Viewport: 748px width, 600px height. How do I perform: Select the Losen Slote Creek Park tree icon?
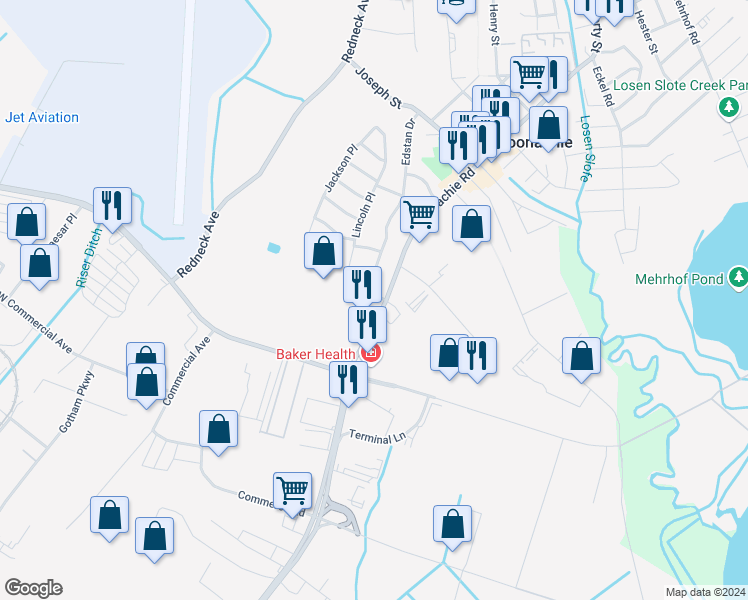[x=729, y=107]
